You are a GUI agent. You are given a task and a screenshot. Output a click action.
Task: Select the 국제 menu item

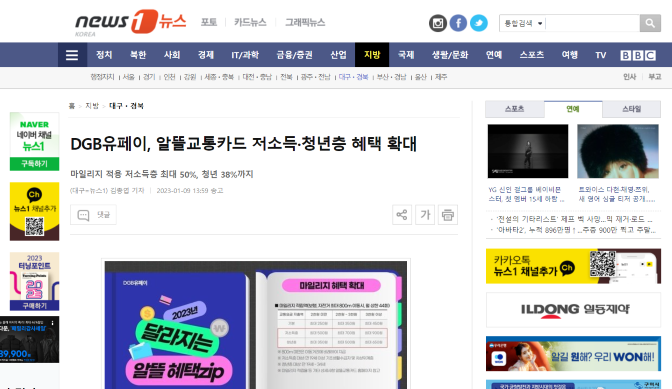point(406,55)
